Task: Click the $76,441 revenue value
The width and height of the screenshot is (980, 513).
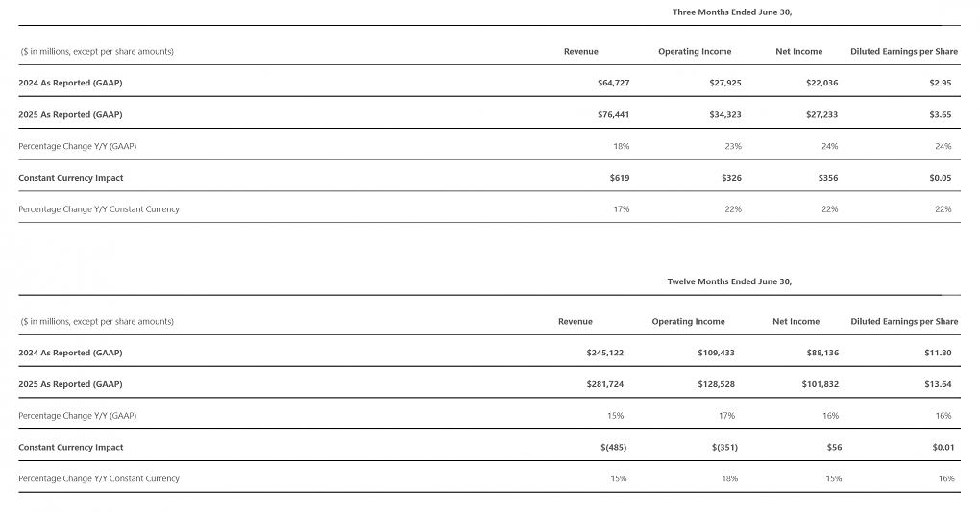Action: (x=613, y=114)
